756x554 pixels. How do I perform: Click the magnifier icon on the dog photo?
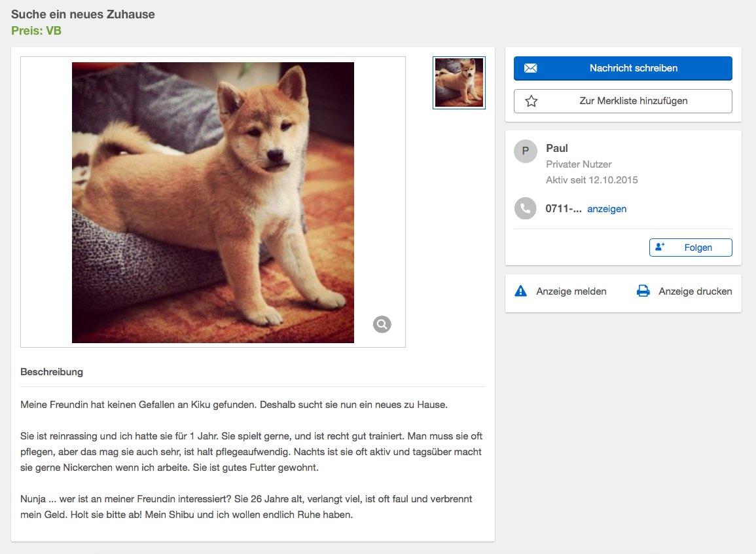tap(382, 324)
